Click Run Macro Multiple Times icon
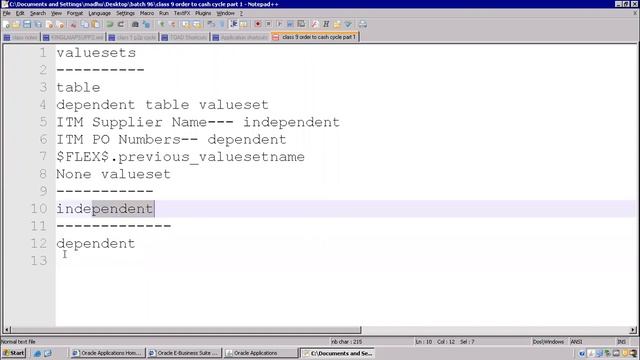 coord(290,24)
